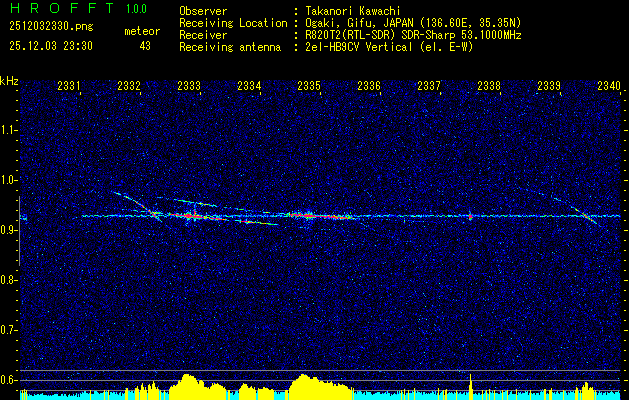Click the narrow power spike under 2338

pyautogui.click(x=471, y=385)
